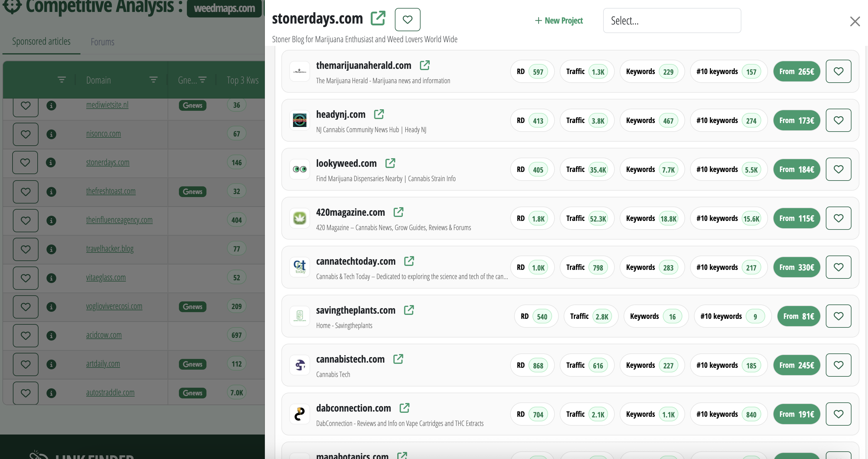
Task: Open savingtheplants.com external link icon
Action: click(x=409, y=310)
